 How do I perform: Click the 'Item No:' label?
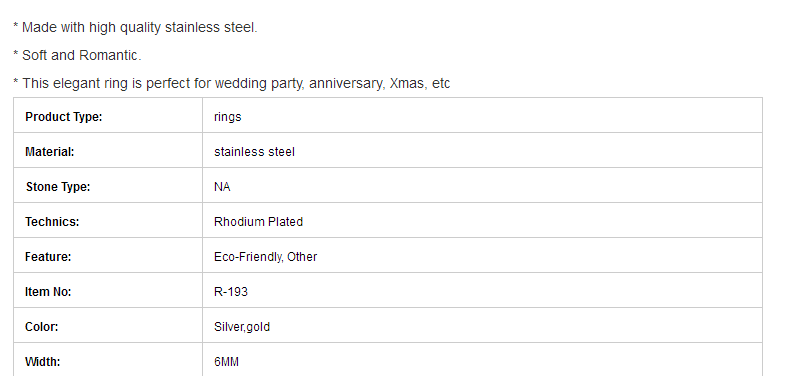(x=48, y=292)
